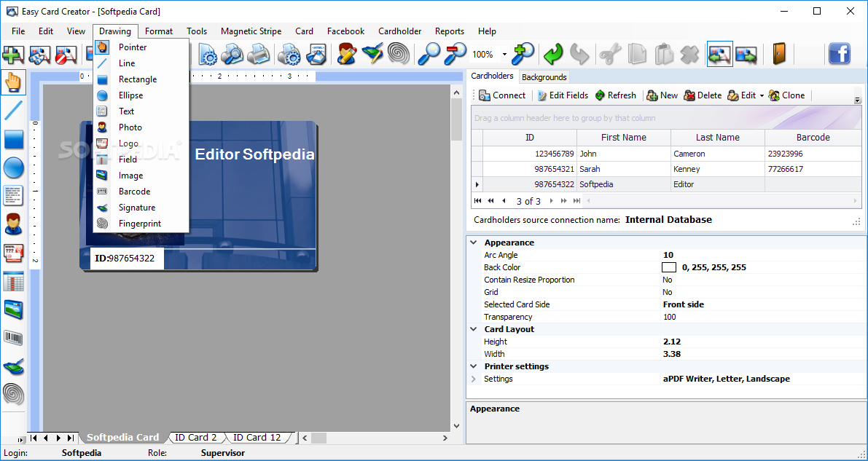This screenshot has width=868, height=461.
Task: Expand the Settings property row
Action: 473,379
